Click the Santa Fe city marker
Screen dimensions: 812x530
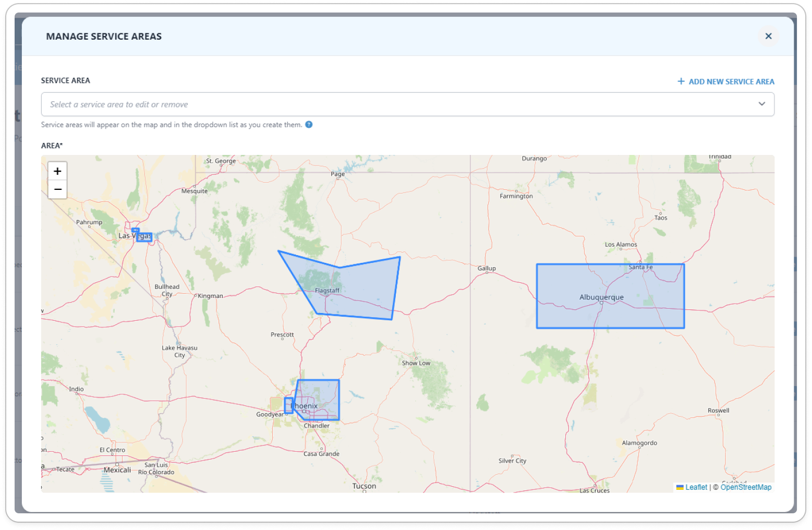(x=640, y=263)
